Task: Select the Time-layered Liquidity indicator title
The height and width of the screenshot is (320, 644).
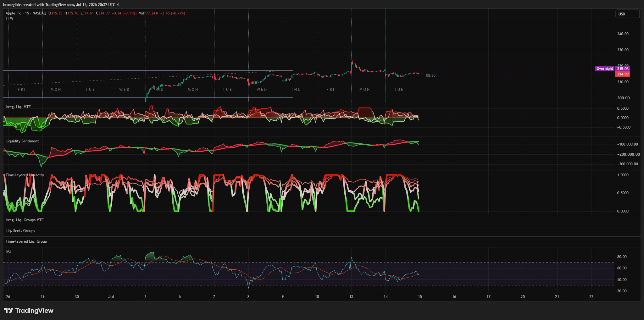Action: pyautogui.click(x=25, y=175)
